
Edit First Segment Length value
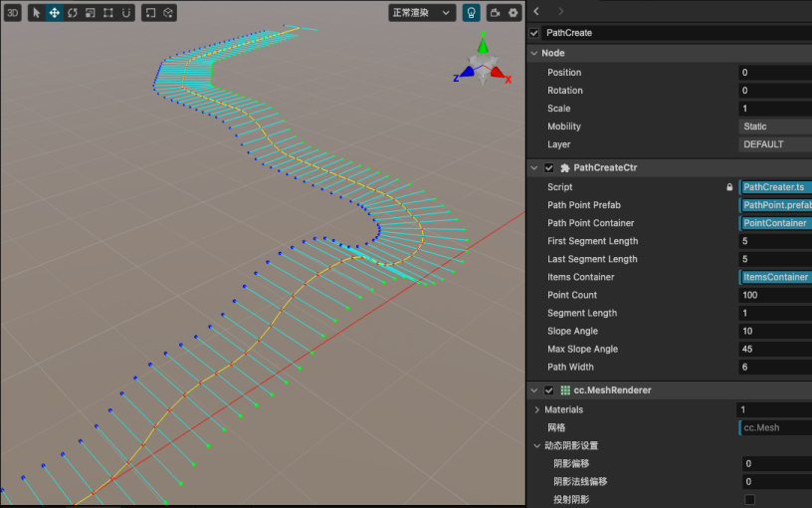pos(775,241)
